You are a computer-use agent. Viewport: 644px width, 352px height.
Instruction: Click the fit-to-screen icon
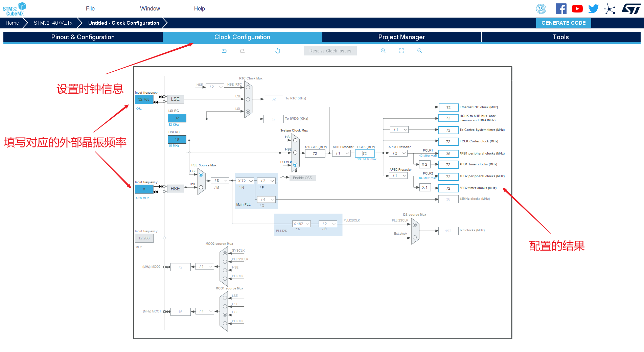401,51
